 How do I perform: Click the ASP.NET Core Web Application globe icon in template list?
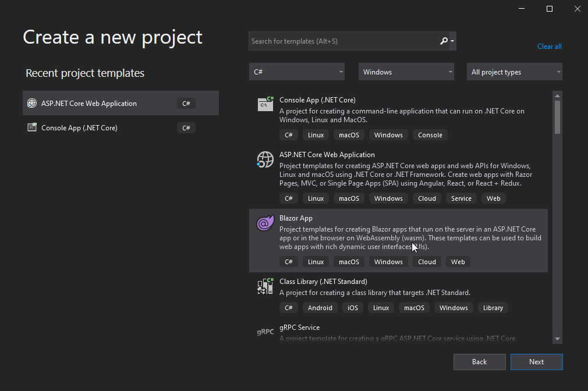pyautogui.click(x=265, y=159)
